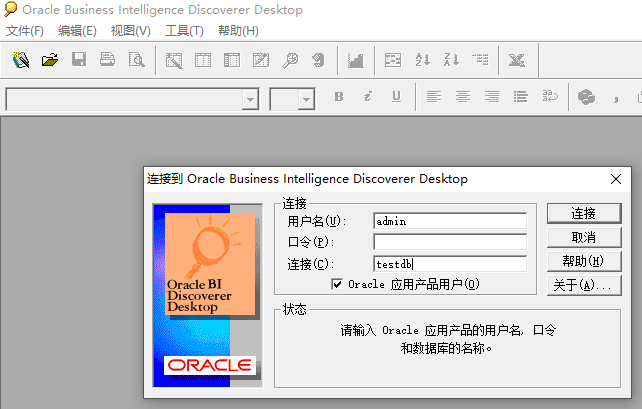
Task: Toggle Bold formatting button
Action: click(x=339, y=97)
